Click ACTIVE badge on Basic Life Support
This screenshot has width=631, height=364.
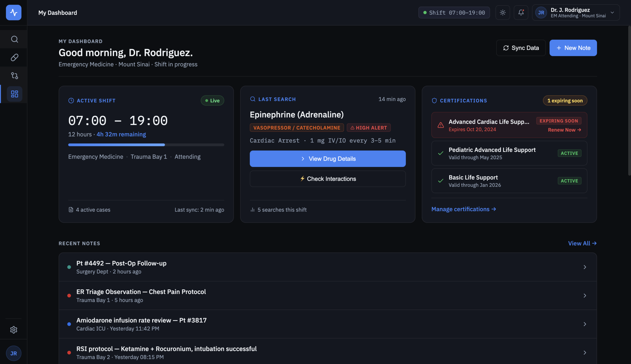(569, 181)
